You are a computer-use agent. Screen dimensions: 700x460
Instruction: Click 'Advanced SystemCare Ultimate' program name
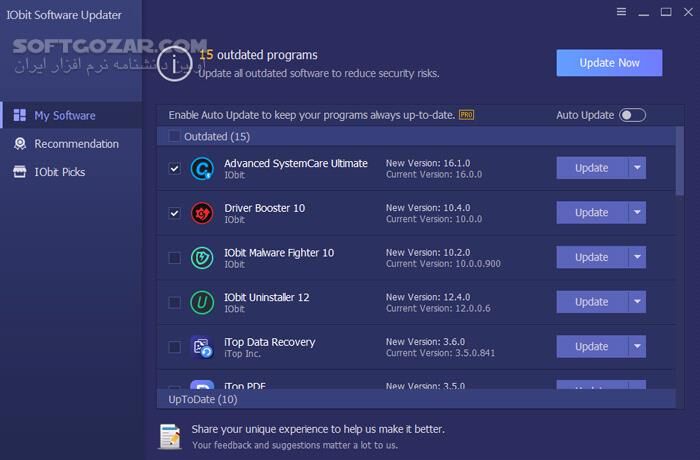(296, 163)
